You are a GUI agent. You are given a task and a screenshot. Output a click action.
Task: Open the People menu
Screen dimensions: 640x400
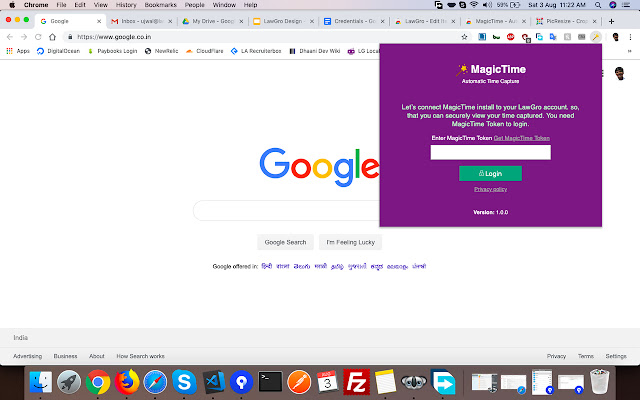point(194,5)
